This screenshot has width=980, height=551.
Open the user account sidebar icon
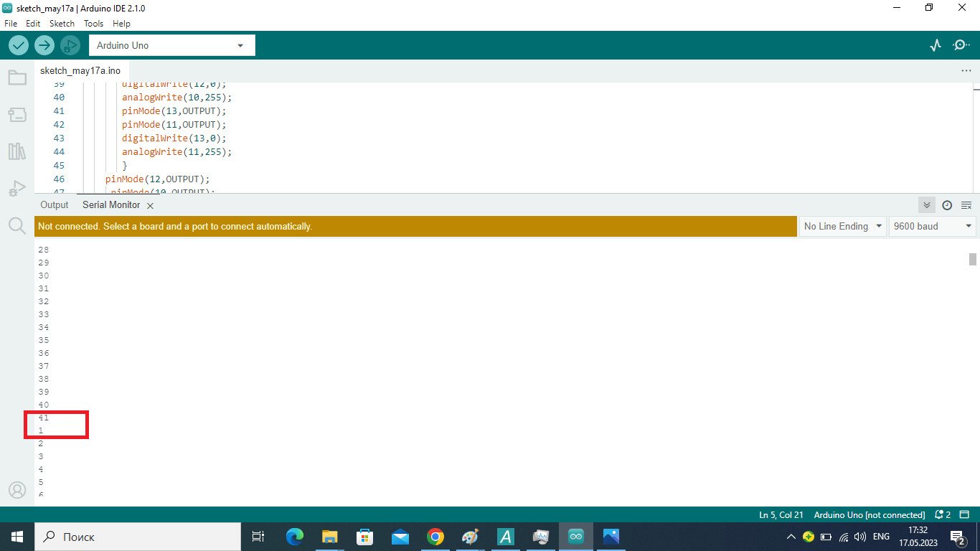point(17,490)
